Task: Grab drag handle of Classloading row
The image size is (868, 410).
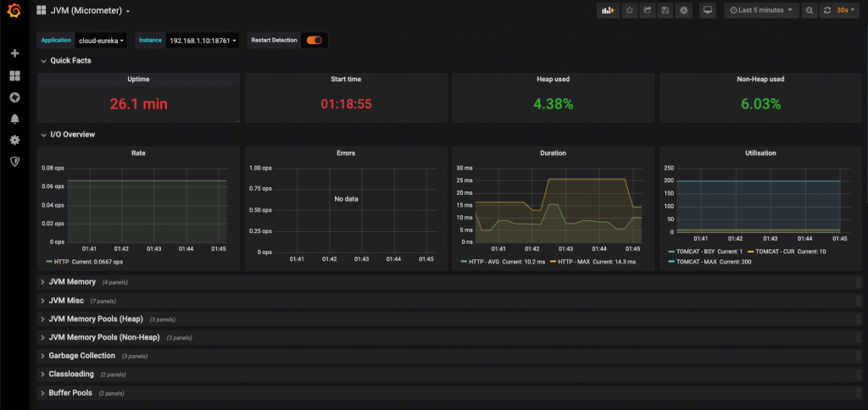Action: click(x=859, y=374)
